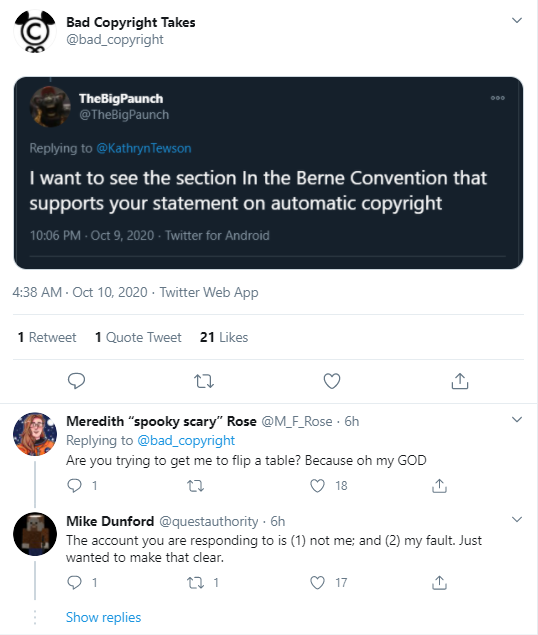View the 21 Likes list
Image resolution: width=538 pixels, height=635 pixels.
224,337
